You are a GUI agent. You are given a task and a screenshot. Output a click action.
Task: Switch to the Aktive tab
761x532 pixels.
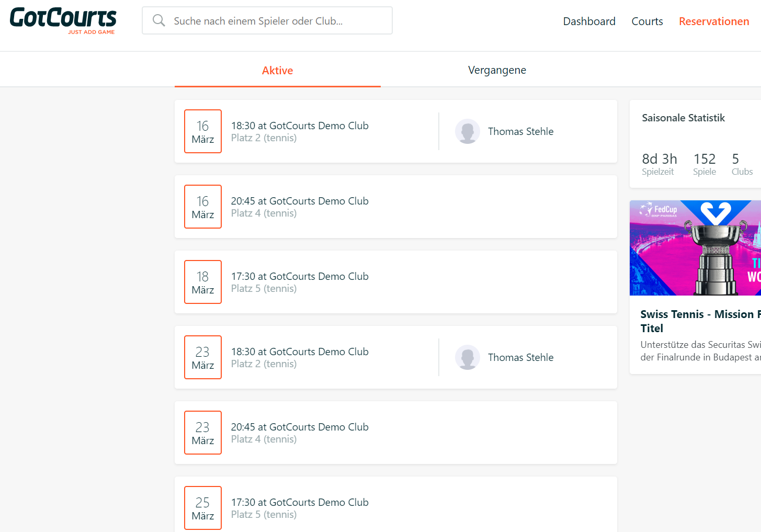pos(278,71)
